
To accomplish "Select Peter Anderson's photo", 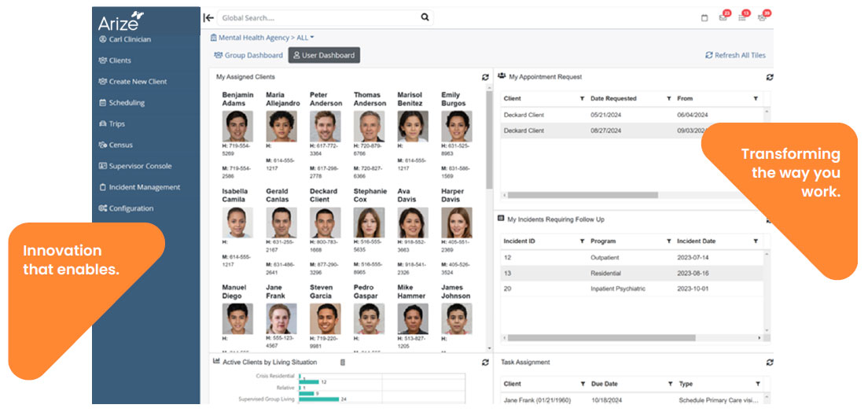I will tap(325, 127).
